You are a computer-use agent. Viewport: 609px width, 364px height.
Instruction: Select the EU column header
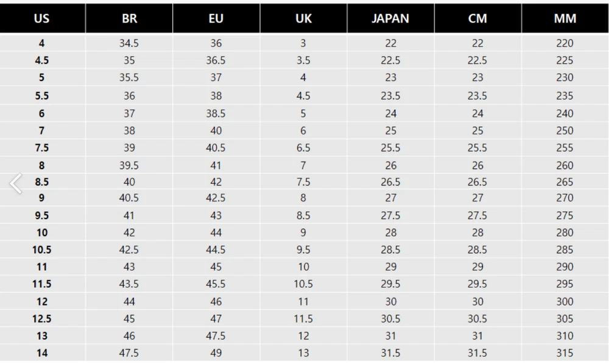click(216, 18)
